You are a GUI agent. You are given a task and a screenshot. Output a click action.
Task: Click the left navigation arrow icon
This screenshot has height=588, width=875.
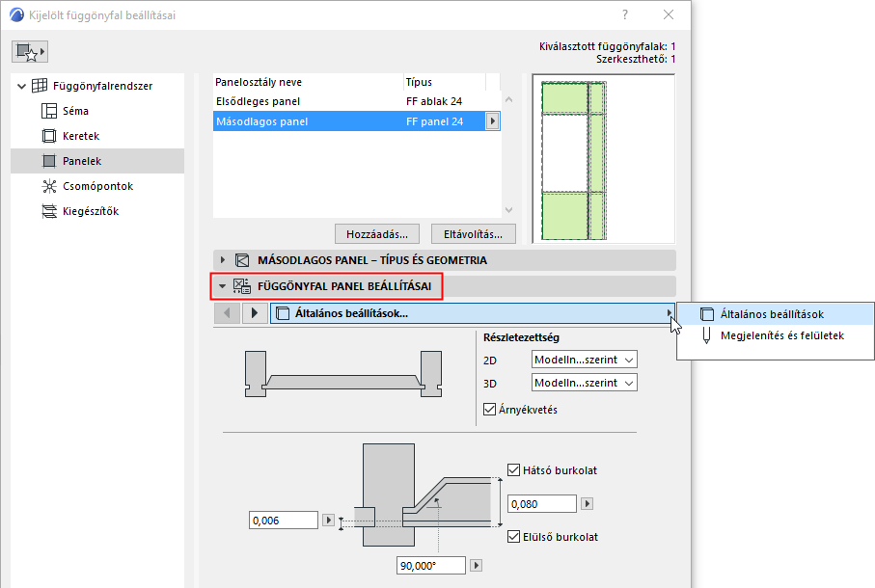coord(227,312)
